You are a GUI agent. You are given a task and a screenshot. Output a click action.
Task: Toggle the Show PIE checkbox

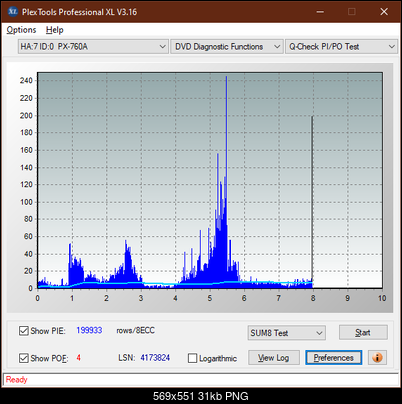24,331
